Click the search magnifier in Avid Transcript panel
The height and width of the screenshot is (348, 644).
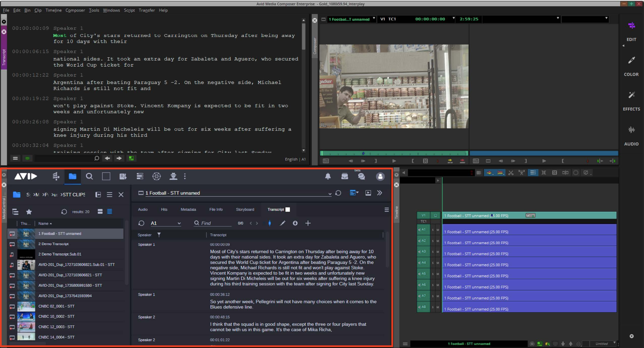coord(97,158)
